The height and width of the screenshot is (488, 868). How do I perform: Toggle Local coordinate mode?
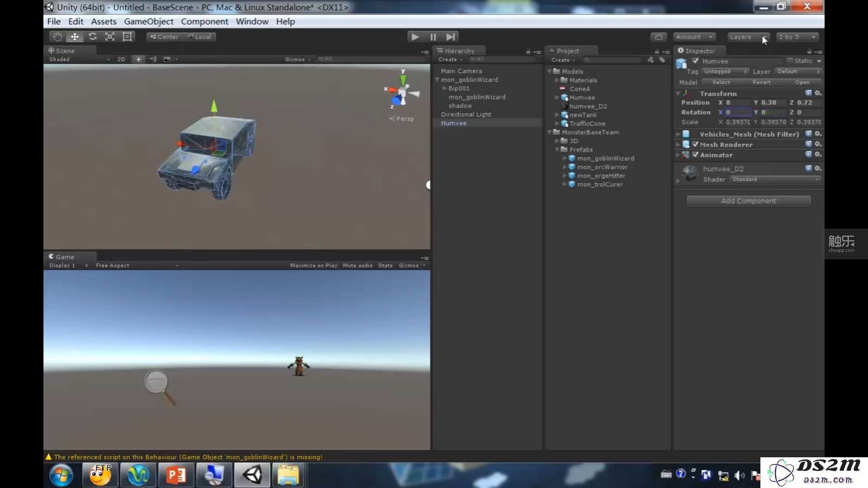tap(199, 37)
